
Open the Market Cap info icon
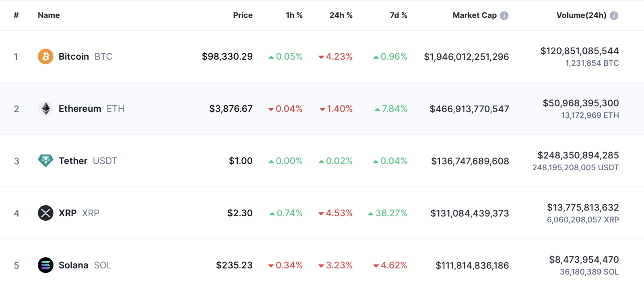[x=504, y=16]
